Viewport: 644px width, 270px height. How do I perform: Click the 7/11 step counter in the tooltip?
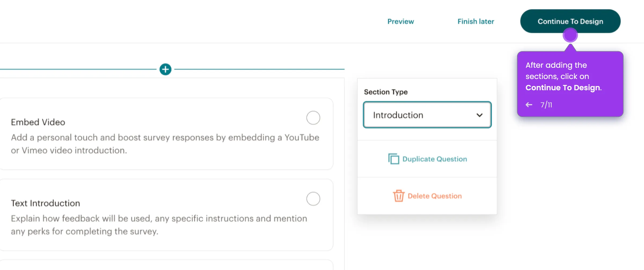[x=546, y=105]
